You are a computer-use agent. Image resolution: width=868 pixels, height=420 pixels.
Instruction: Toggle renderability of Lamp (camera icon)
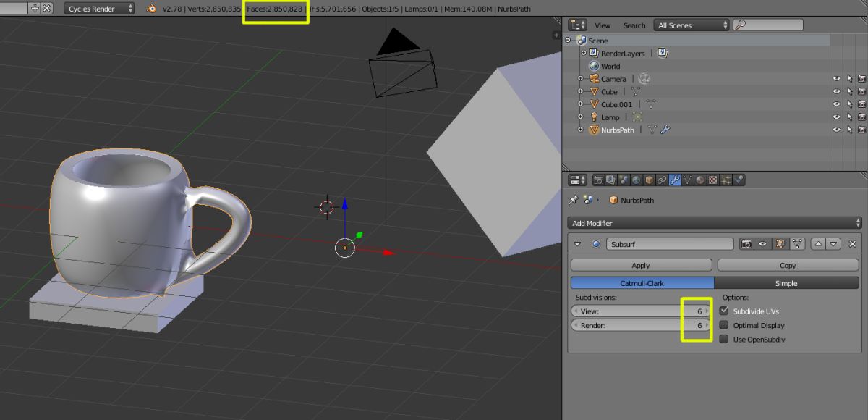[861, 117]
